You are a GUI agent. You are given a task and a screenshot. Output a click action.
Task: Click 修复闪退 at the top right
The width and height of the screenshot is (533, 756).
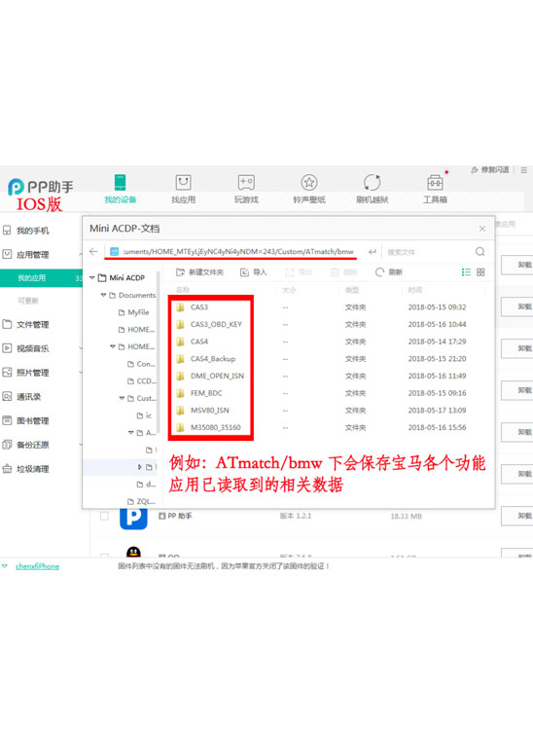[x=489, y=169]
